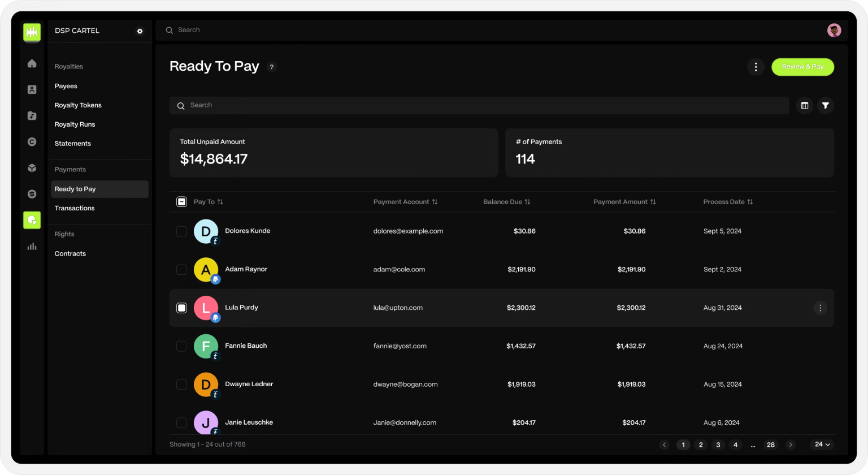This screenshot has width=868, height=475.
Task: Open the home icon in sidebar
Action: pyautogui.click(x=32, y=64)
